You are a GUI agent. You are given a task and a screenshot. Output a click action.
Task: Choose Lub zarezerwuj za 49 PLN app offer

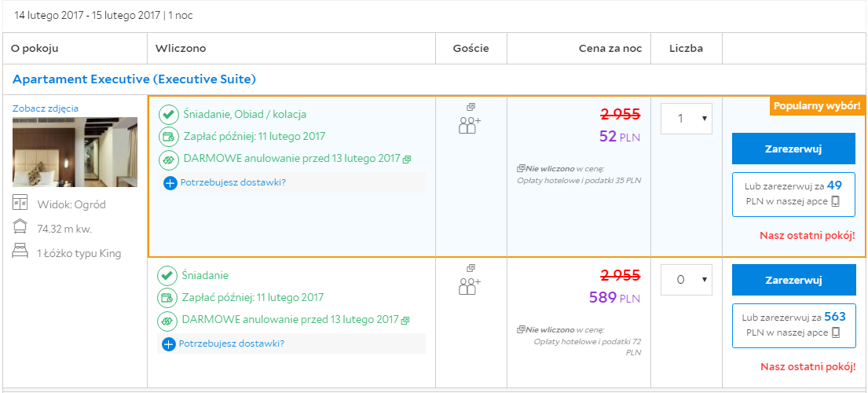793,194
